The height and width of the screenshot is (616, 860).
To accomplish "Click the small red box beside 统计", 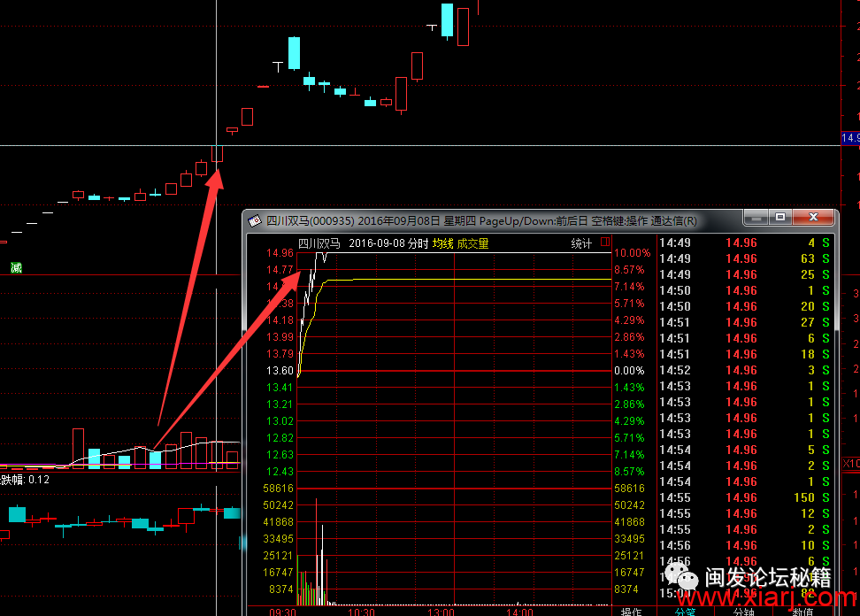I will pyautogui.click(x=605, y=242).
